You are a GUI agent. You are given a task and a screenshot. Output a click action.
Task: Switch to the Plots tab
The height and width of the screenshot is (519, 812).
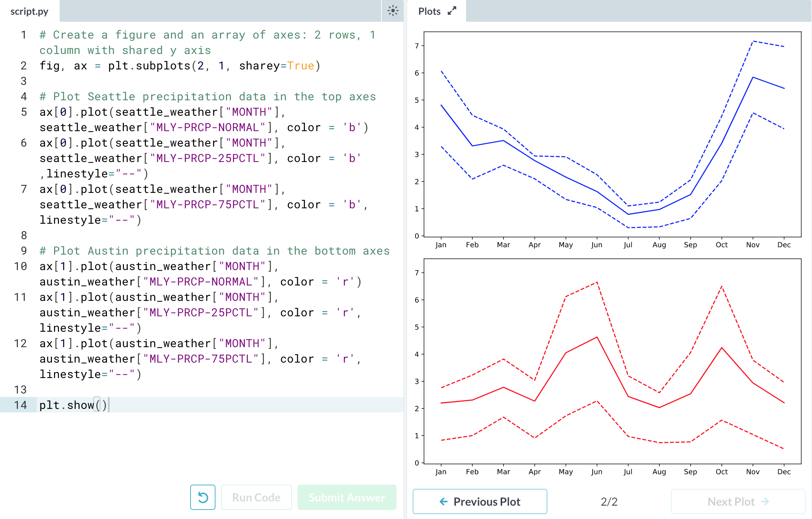(x=429, y=11)
